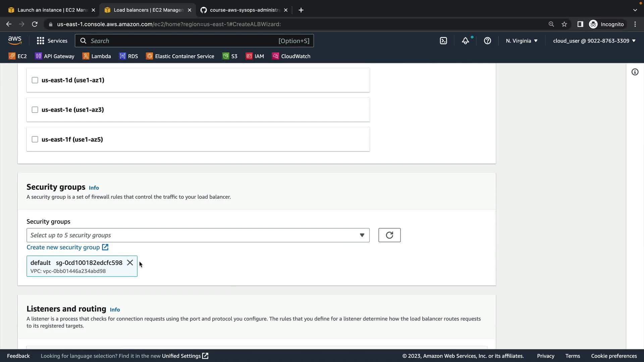Switch to course-aws-sysops GitHub tab
Image resolution: width=644 pixels, height=362 pixels.
(x=241, y=10)
